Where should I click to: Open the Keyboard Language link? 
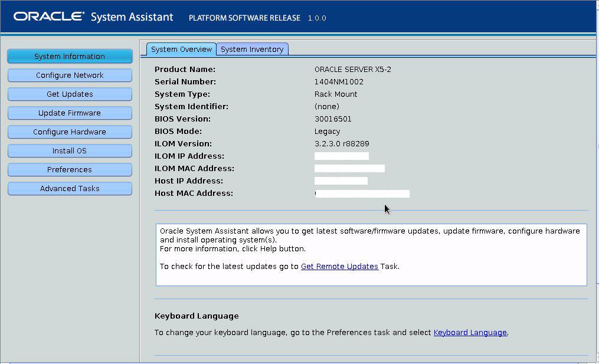(x=470, y=332)
